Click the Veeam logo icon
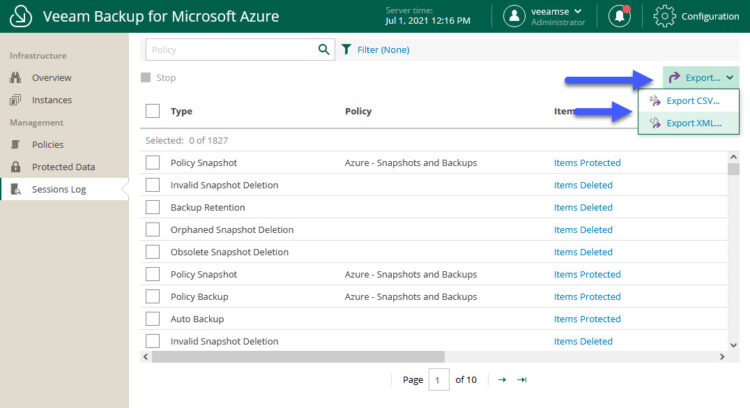The width and height of the screenshot is (750, 408). [x=21, y=16]
